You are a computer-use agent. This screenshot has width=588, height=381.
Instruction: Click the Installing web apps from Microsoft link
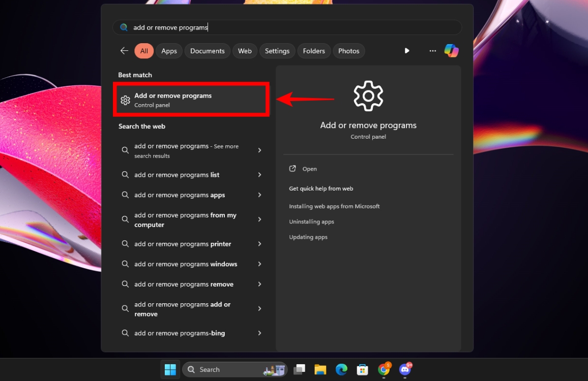pyautogui.click(x=334, y=206)
